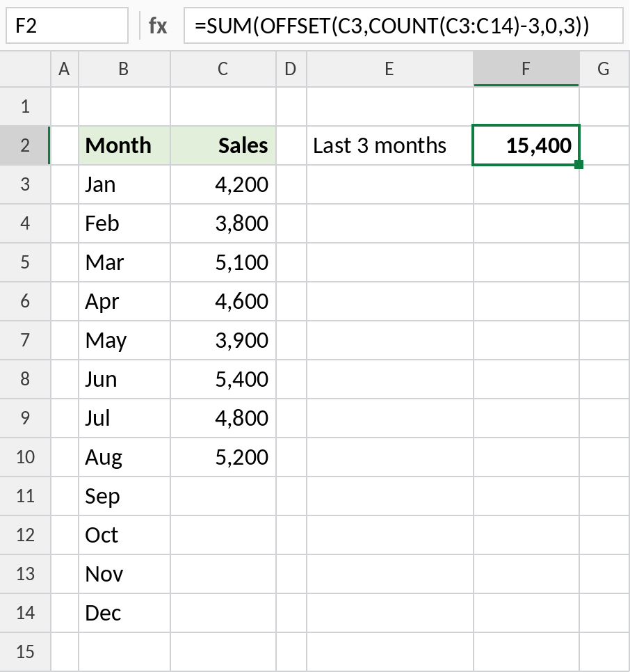Select column B header
This screenshot has width=630, height=672.
tap(124, 69)
